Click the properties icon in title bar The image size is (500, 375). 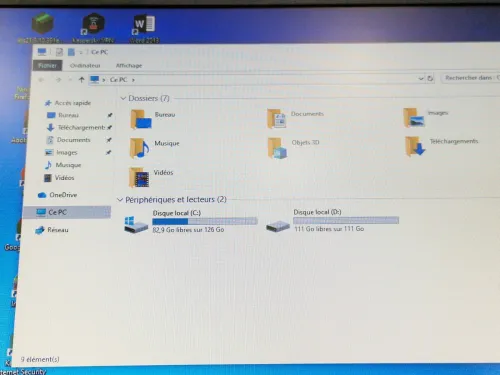click(x=59, y=52)
